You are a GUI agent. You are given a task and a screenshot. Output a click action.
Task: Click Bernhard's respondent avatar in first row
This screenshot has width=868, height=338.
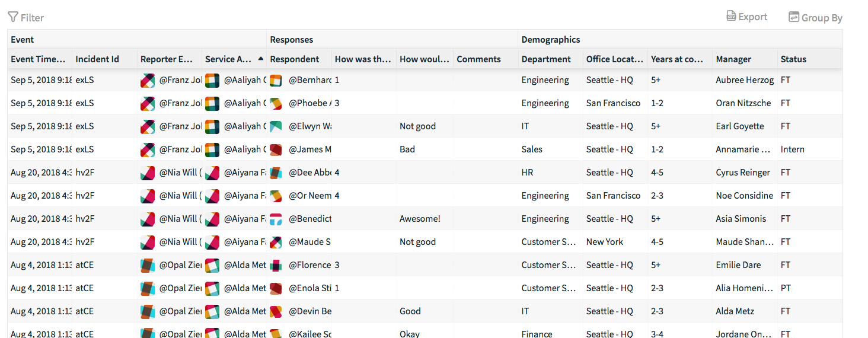pos(276,80)
